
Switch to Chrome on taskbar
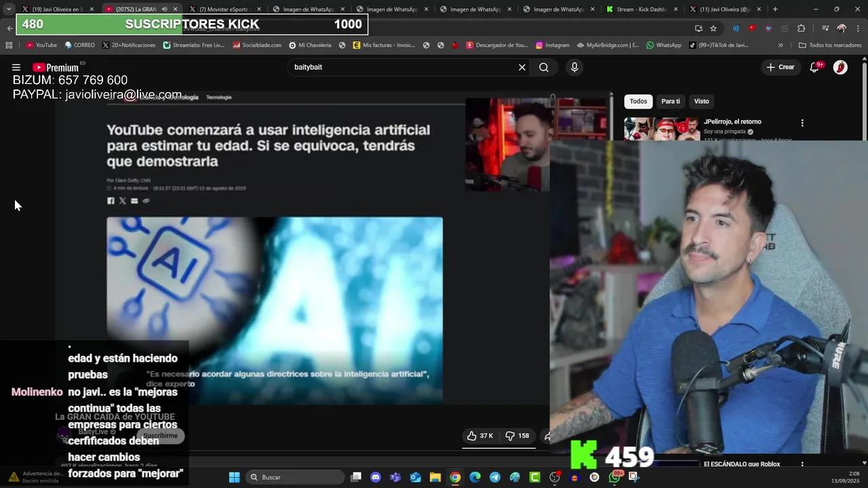click(x=455, y=477)
